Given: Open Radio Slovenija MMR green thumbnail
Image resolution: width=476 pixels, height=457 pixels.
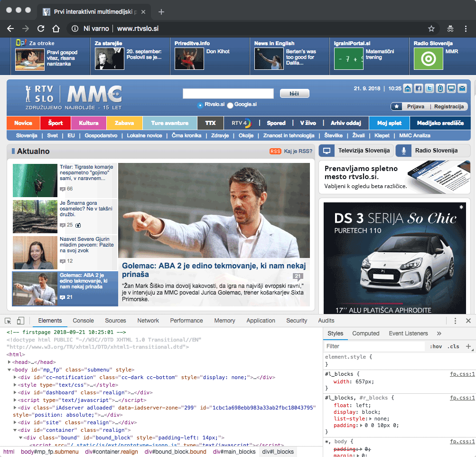Looking at the screenshot, I should tap(429, 59).
